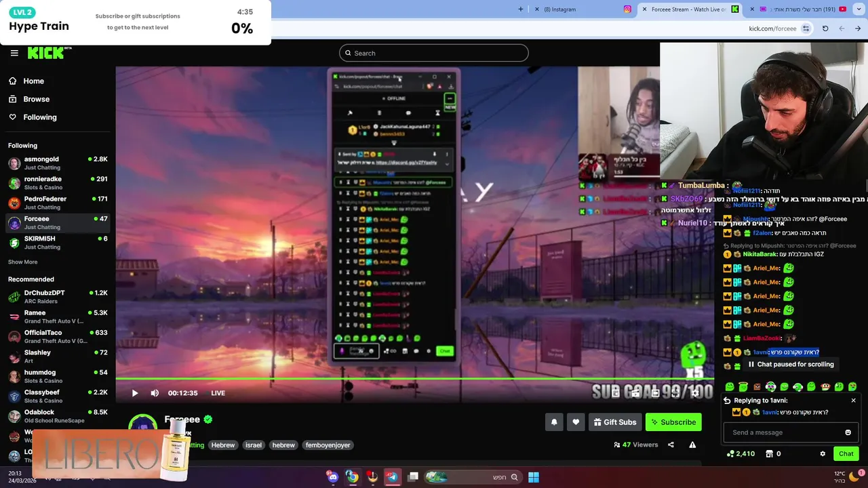The width and height of the screenshot is (868, 488).
Task: Reload the page with refresh icon
Action: pos(825,28)
